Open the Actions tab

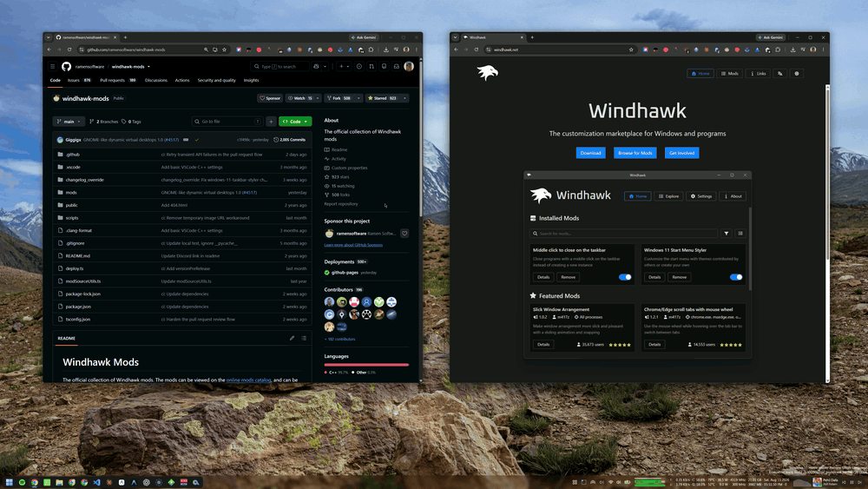(182, 80)
